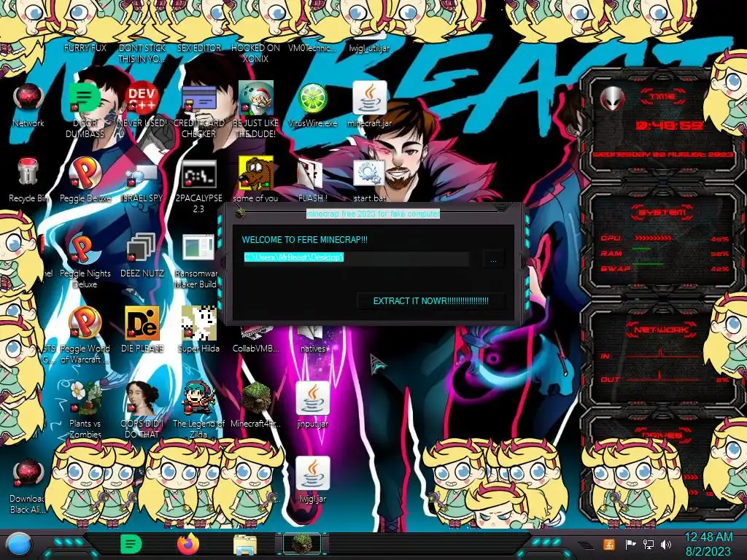The image size is (747, 560).
Task: Open the Action Center flag tray icon
Action: (x=631, y=544)
